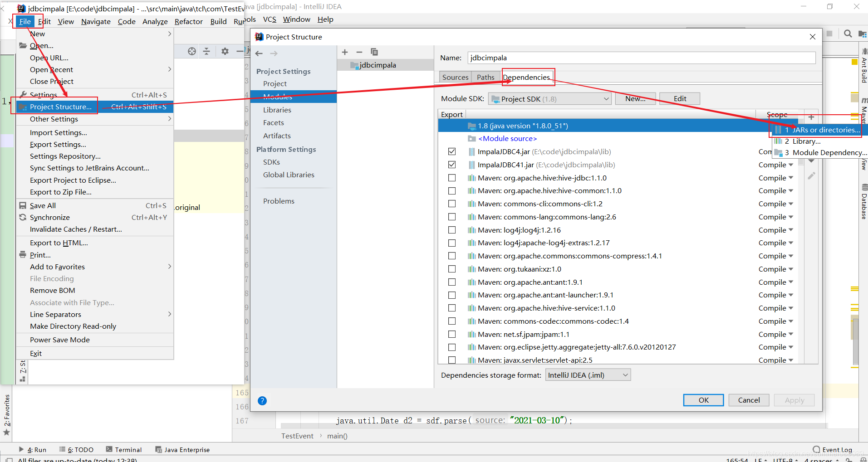The image size is (868, 462).
Task: Uncheck export for ImpalaJDBC41.jar
Action: 452,165
